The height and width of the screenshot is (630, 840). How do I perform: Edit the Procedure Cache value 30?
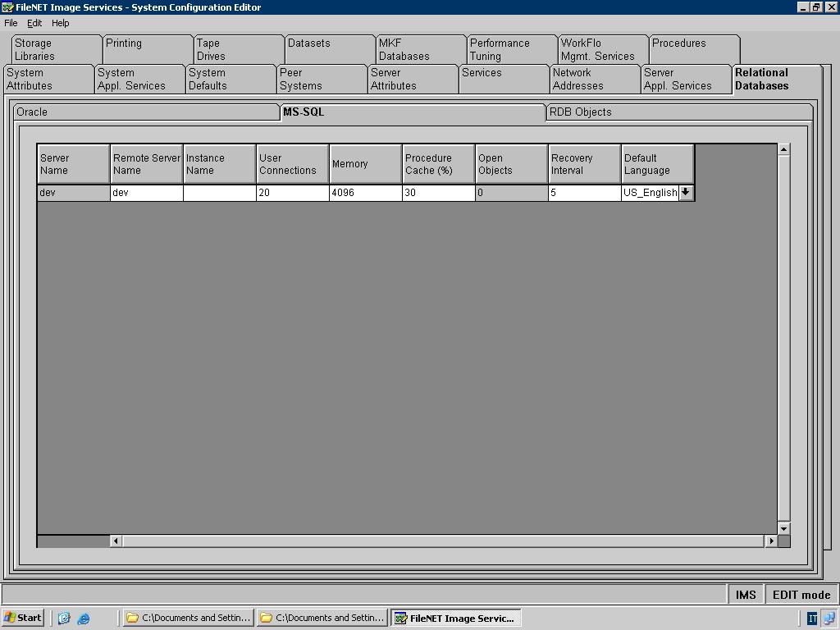click(x=438, y=192)
